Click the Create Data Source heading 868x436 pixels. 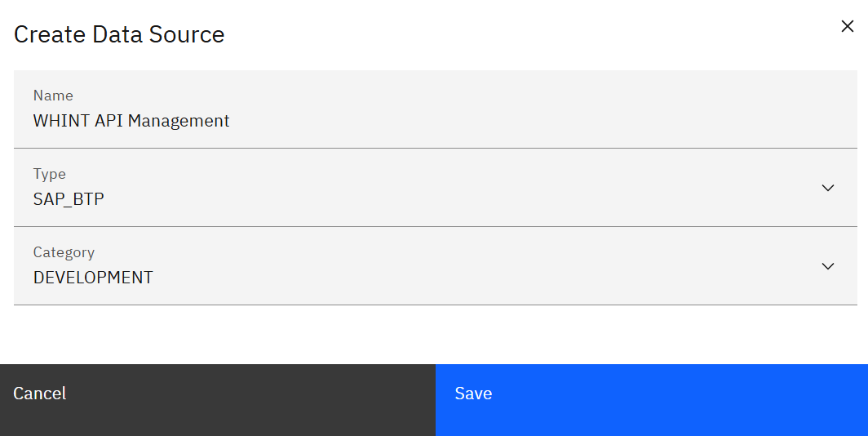click(119, 34)
